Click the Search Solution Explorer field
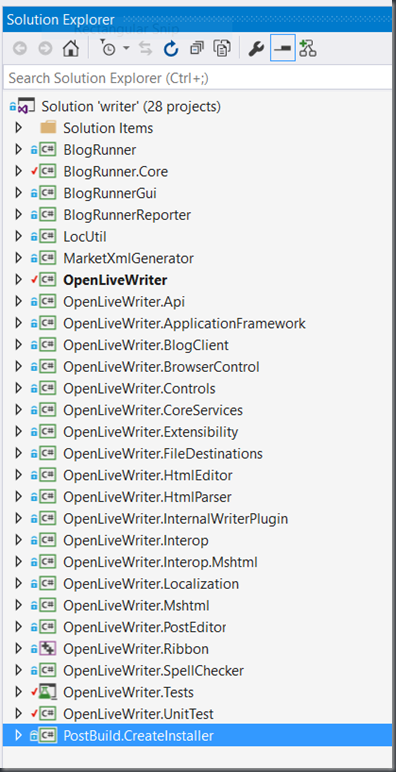The image size is (396, 772). (x=197, y=78)
